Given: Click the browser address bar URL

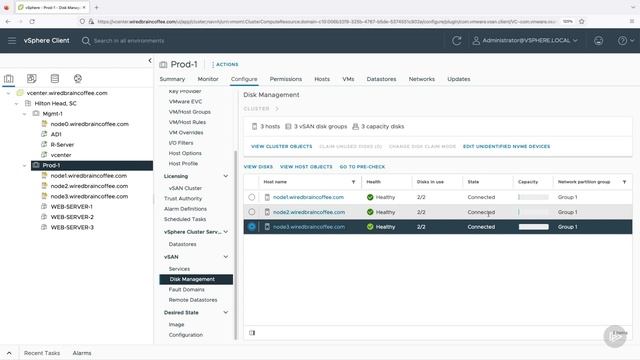Looking at the screenshot, I should coord(327,22).
